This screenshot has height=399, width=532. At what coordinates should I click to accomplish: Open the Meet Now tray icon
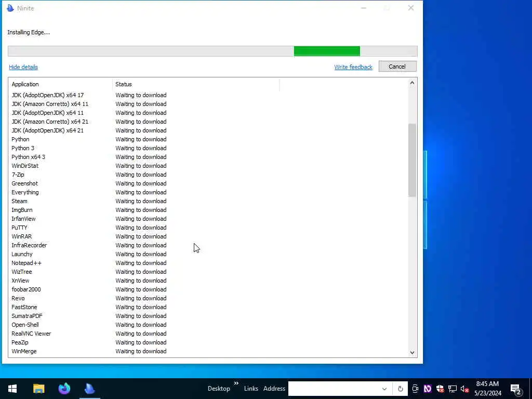415,389
